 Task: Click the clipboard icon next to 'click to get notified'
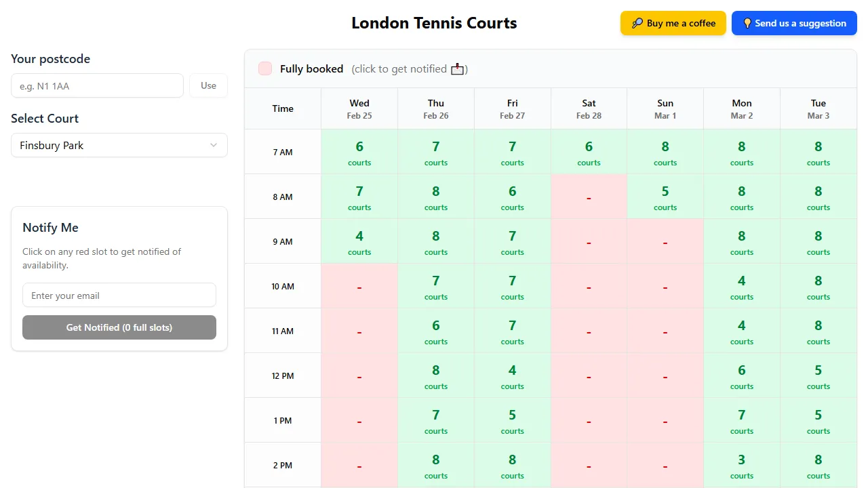tap(456, 68)
